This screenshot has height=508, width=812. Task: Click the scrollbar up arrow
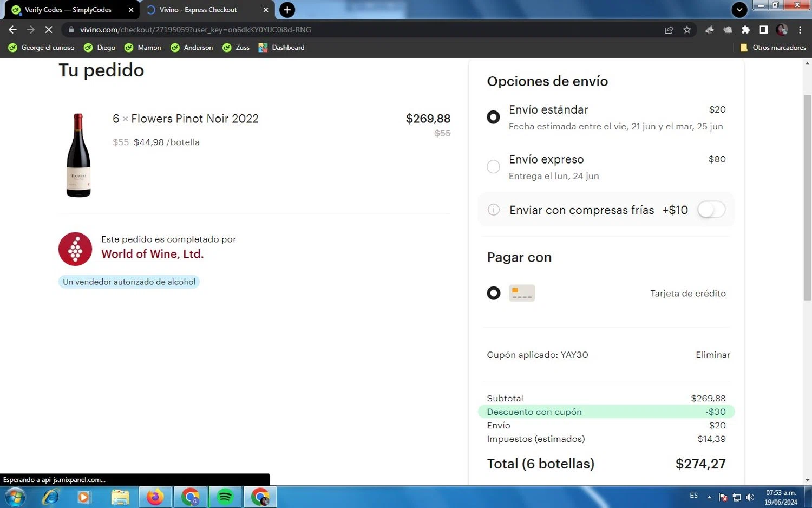(x=807, y=63)
